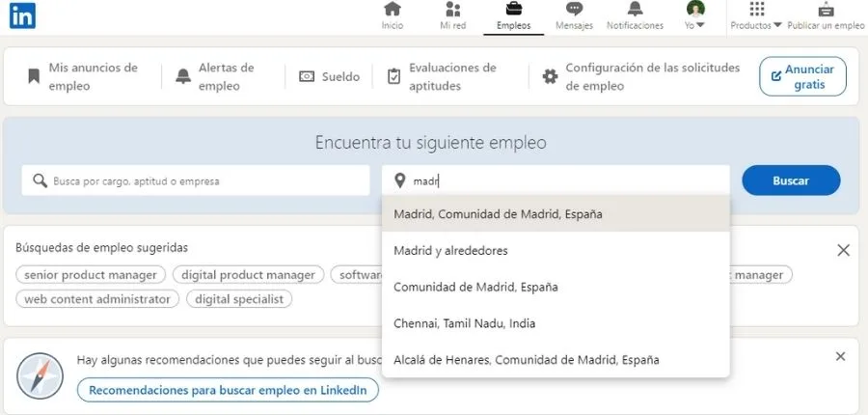Open Mensajes chat icon

[574, 11]
